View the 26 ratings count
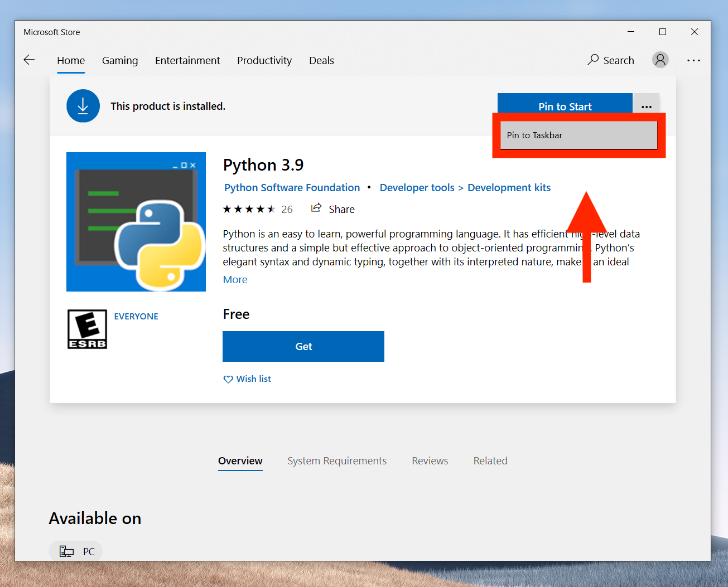This screenshot has height=587, width=728. point(287,209)
